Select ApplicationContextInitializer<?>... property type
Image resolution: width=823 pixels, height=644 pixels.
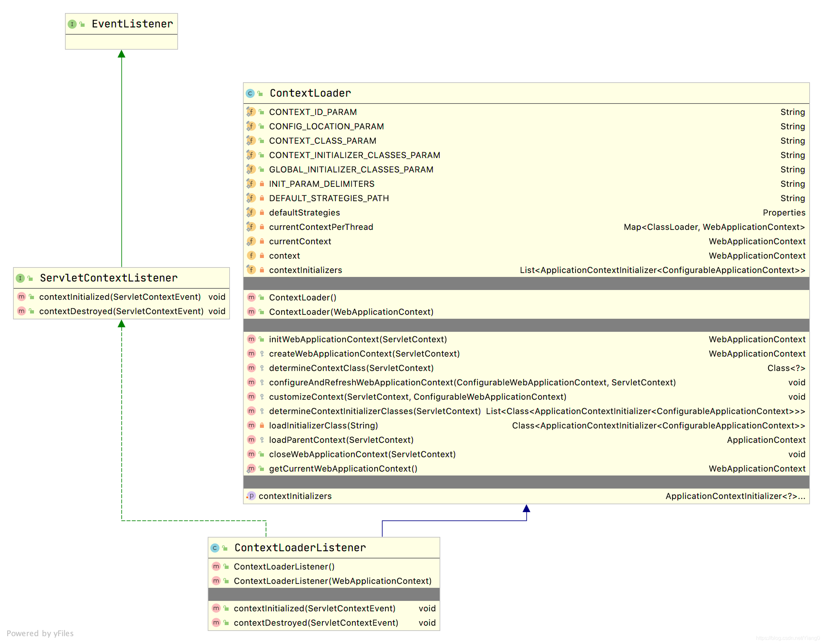[735, 496]
